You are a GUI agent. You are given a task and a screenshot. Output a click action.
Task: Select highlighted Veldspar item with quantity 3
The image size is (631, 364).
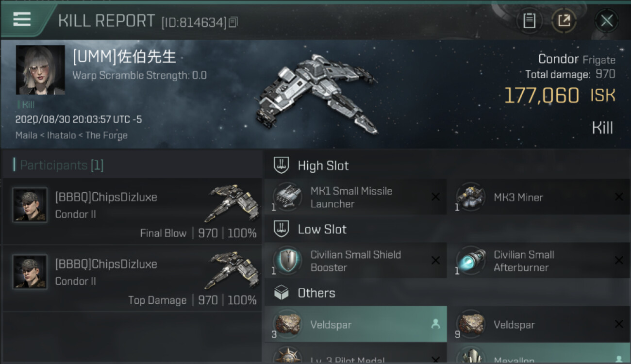(x=356, y=324)
